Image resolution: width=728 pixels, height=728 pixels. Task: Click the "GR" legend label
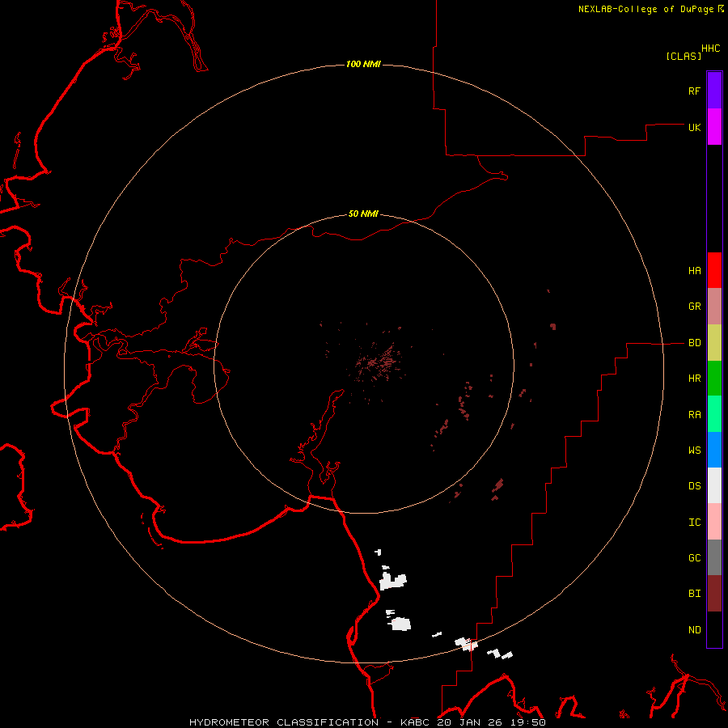(x=694, y=307)
